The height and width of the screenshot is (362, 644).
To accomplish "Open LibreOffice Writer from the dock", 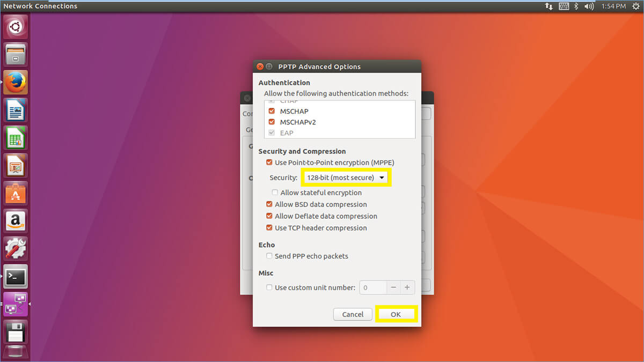I will pos(16,110).
